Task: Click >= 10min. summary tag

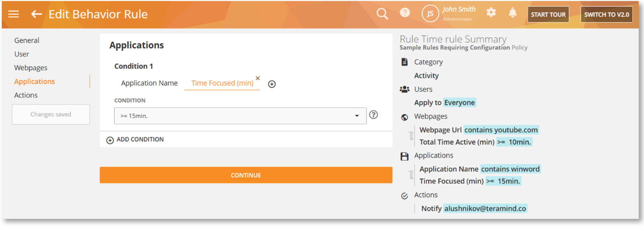Action: click(x=514, y=142)
